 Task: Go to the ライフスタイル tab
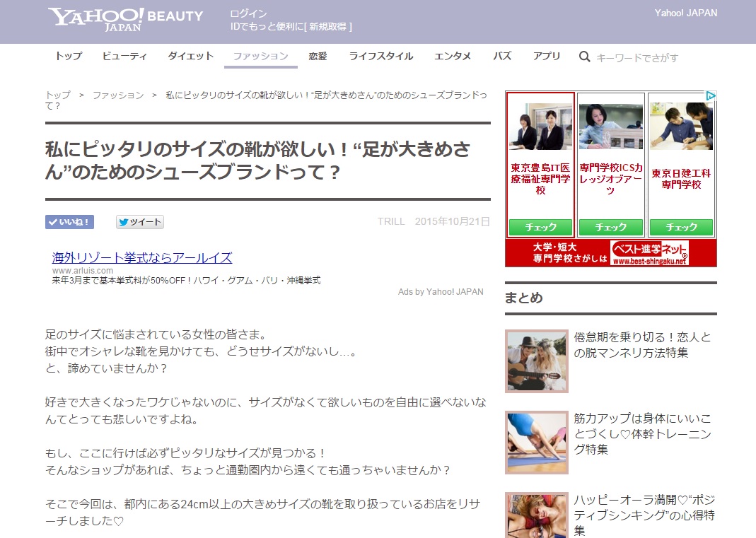coord(380,57)
